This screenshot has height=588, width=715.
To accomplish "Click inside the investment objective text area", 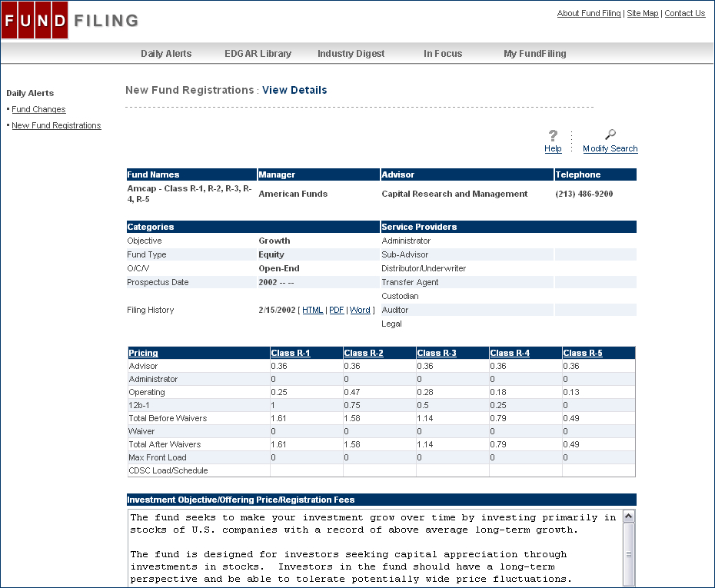I will pyautogui.click(x=375, y=548).
